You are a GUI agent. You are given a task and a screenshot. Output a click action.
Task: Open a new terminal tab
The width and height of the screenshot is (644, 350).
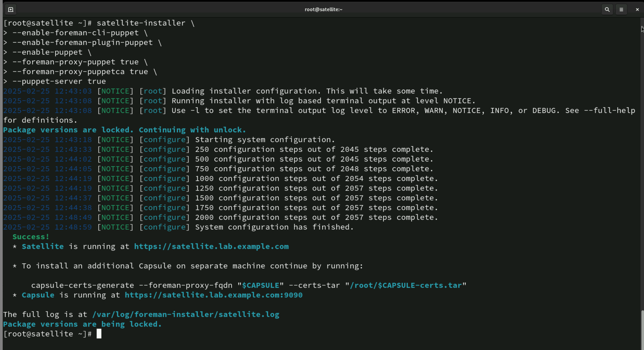11,10
